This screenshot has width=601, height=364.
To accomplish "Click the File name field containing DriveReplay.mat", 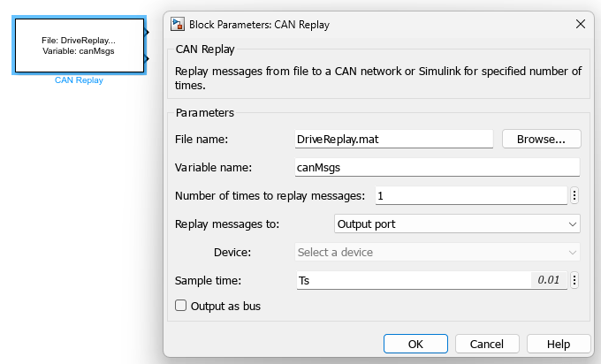I will (x=393, y=139).
